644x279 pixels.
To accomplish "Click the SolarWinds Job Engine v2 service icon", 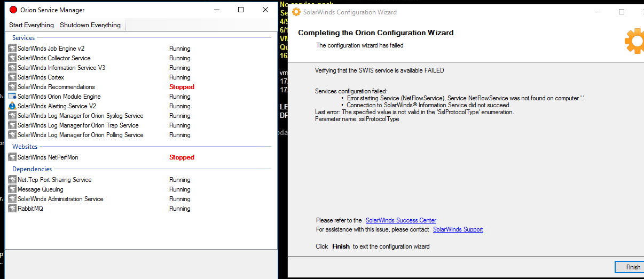I will [x=13, y=49].
